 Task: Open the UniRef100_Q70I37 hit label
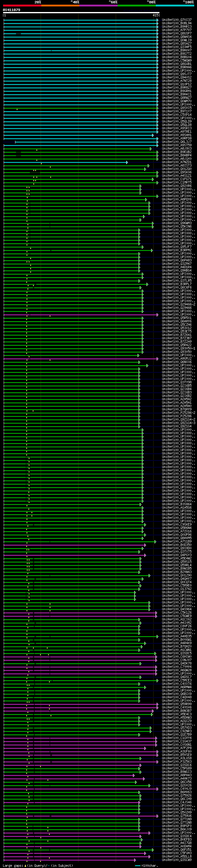177,20
